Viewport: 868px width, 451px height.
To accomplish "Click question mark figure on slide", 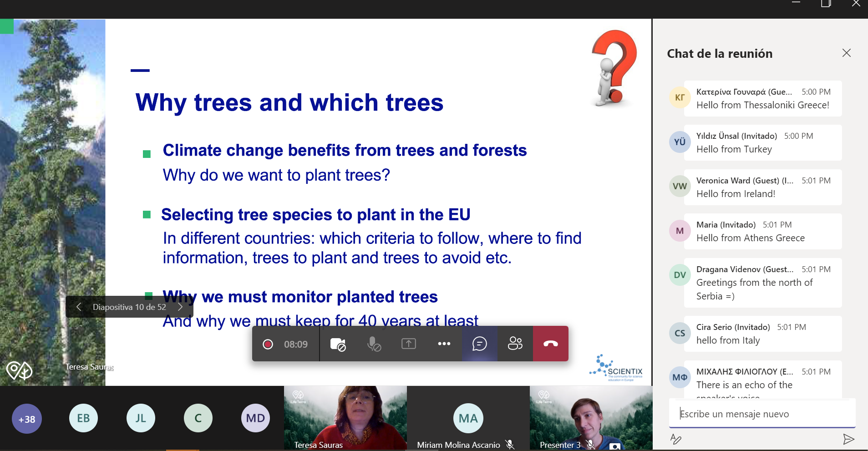I will (613, 68).
